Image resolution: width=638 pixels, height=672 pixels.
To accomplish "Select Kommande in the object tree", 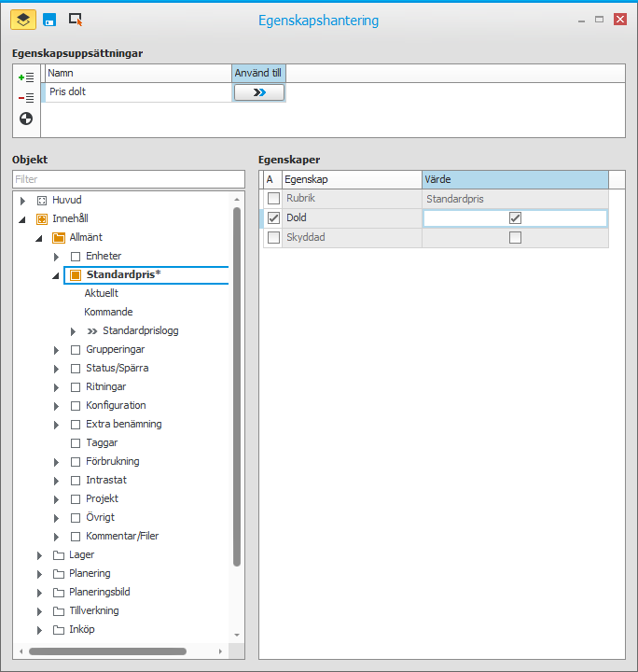I will click(108, 312).
